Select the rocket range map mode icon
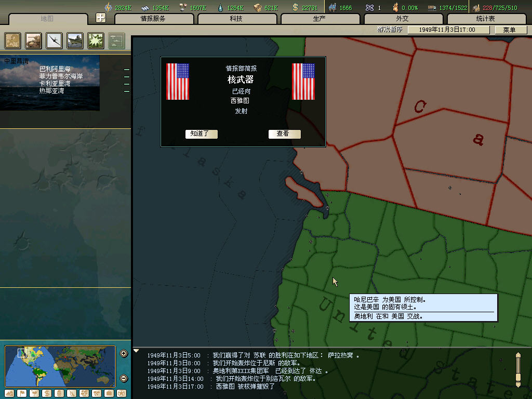Viewport: 532px width, 399px height. (x=72, y=393)
